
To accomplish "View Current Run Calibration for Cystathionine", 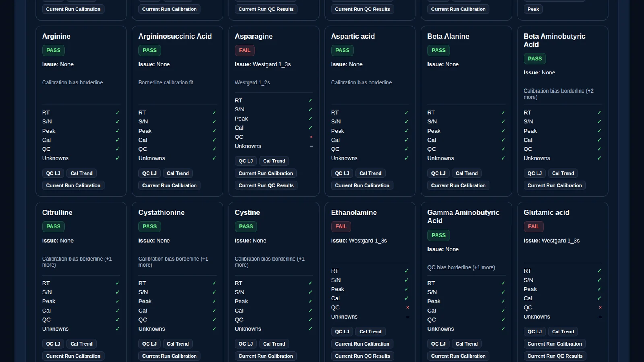I will coord(169,356).
